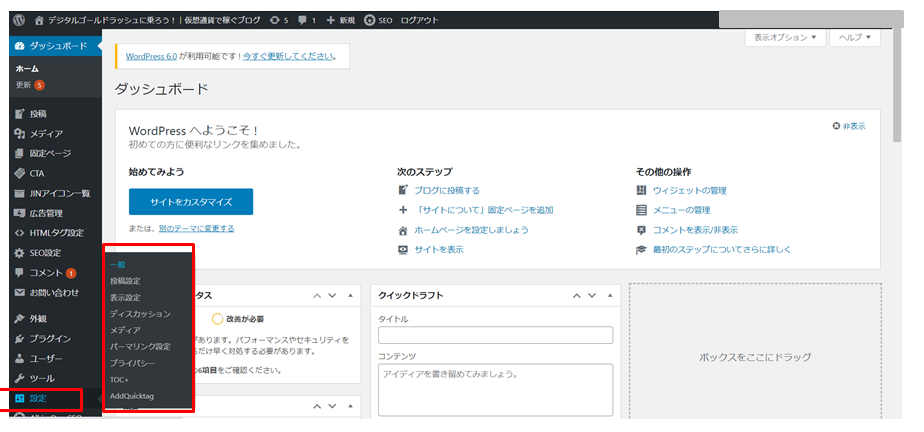Open 最初のステップについてさらに詳しく link
Viewport: 924px width, 432px height.
722,249
